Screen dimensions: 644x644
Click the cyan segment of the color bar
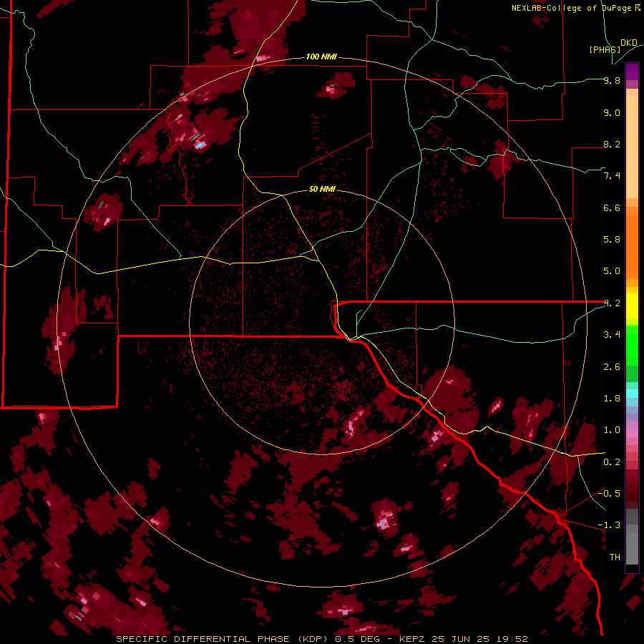tap(632, 394)
